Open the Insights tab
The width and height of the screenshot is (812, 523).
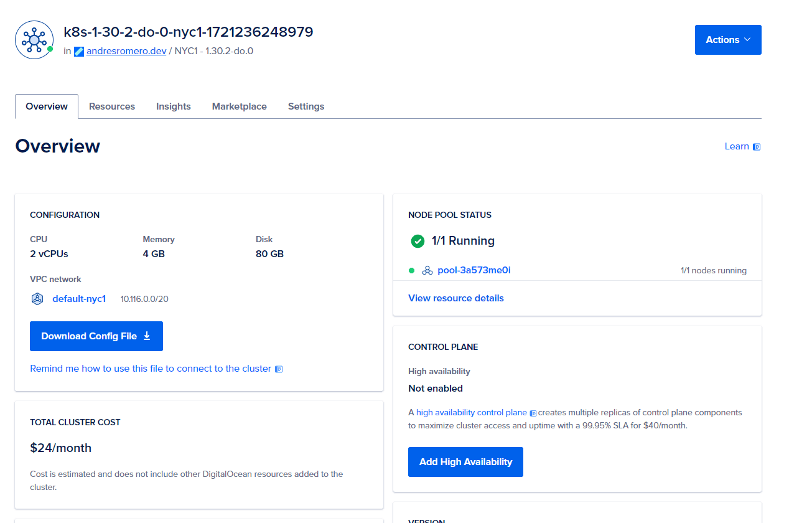[174, 106]
